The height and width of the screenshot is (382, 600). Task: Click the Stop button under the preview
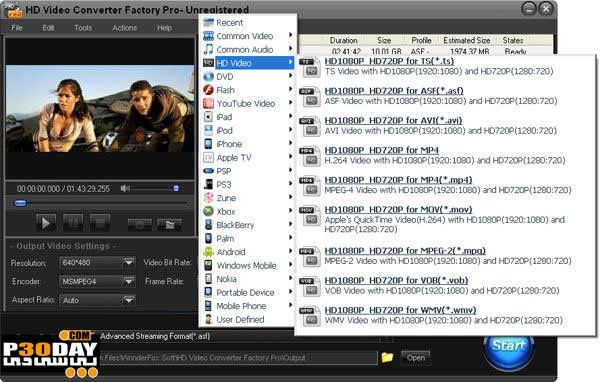point(100,222)
